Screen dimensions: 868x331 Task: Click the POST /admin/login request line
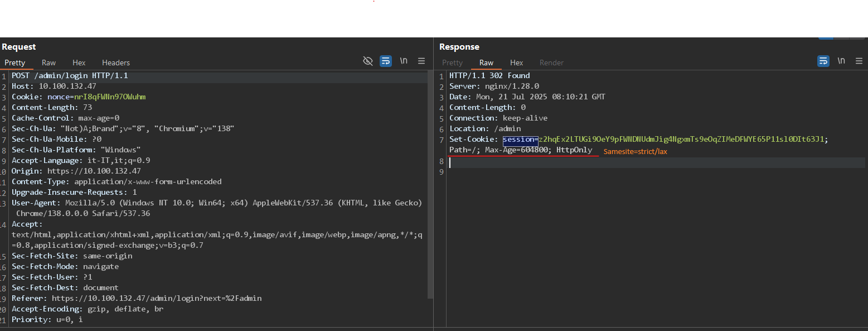pos(70,76)
